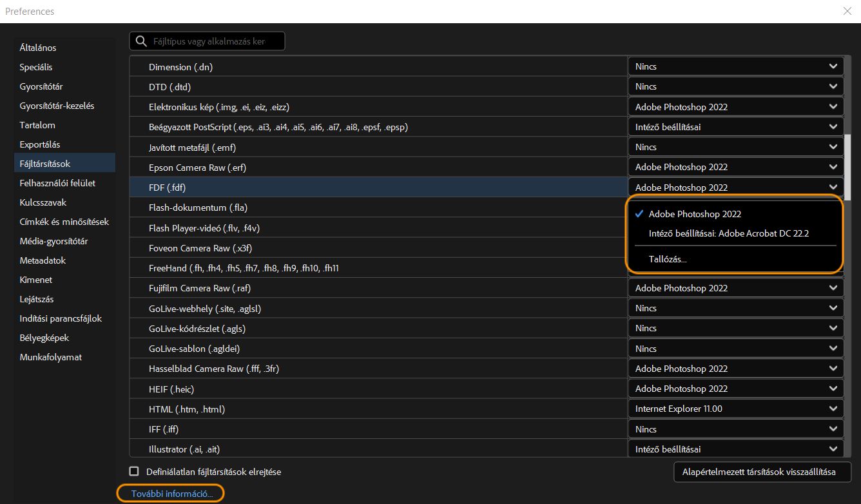Open the HEIF (.heic) application dropdown
Viewport: 861px width, 504px height.
pos(736,389)
